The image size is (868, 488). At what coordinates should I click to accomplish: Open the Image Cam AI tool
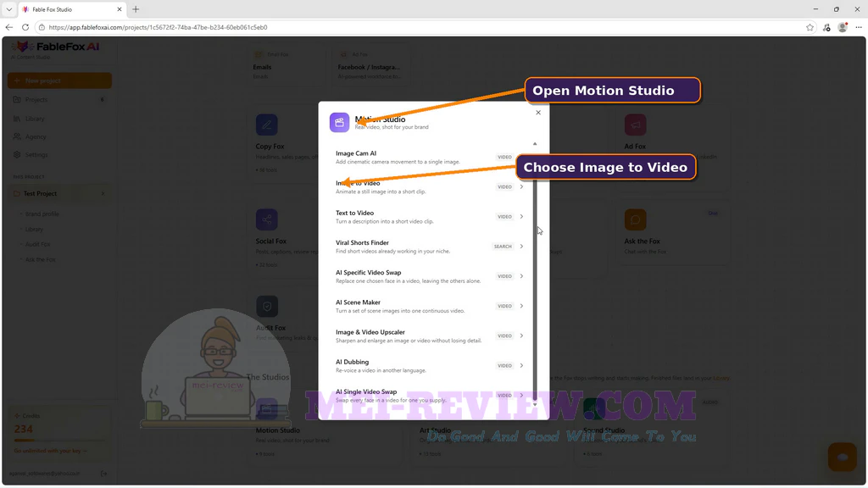(430, 157)
